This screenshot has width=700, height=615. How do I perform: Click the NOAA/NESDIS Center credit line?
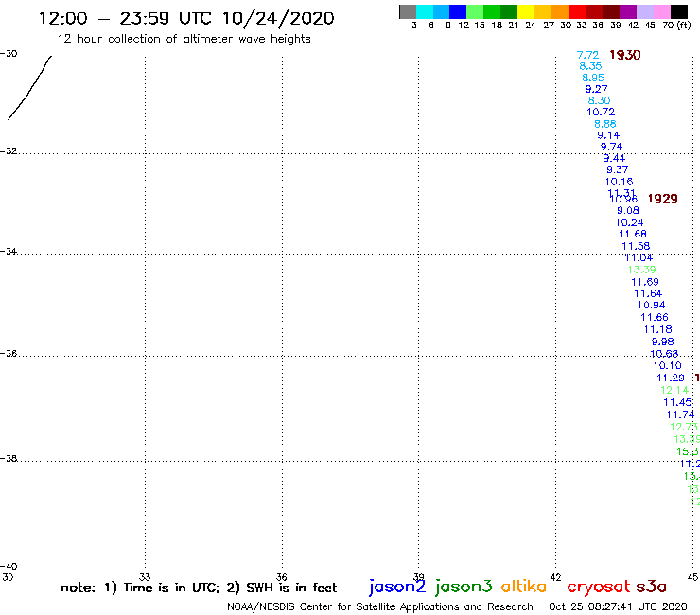tap(380, 607)
